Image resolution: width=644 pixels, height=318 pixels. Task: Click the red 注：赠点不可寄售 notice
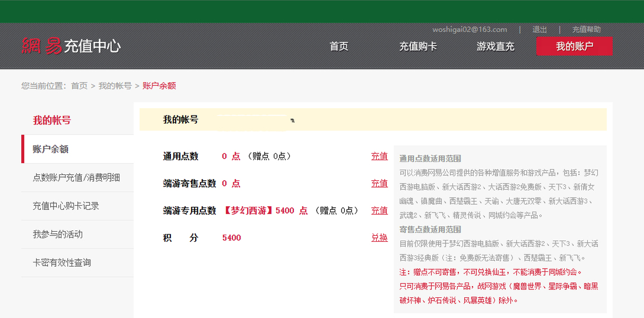point(491,272)
